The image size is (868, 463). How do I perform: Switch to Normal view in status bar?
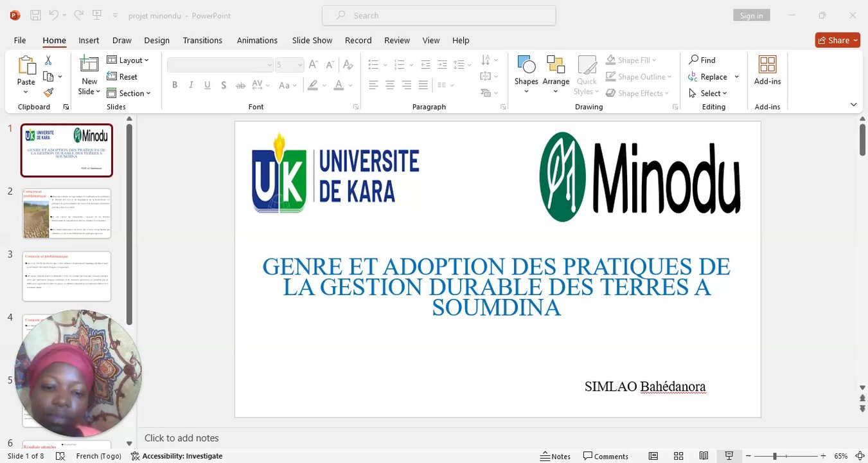pyautogui.click(x=653, y=456)
